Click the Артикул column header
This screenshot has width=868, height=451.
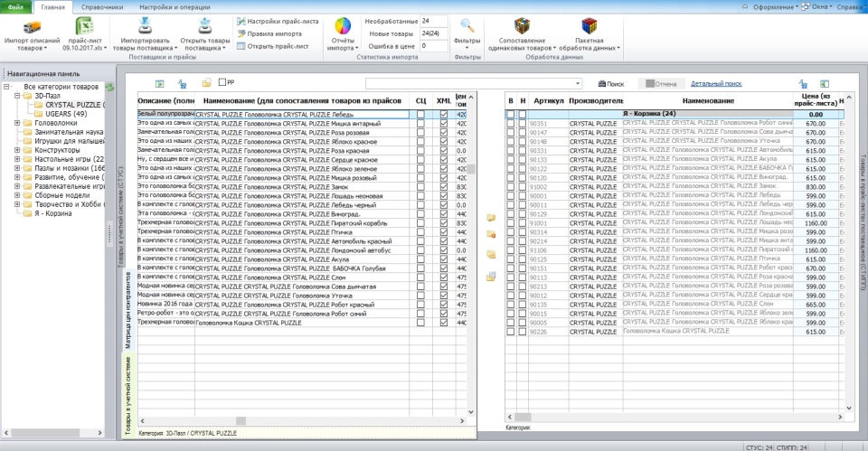click(548, 100)
